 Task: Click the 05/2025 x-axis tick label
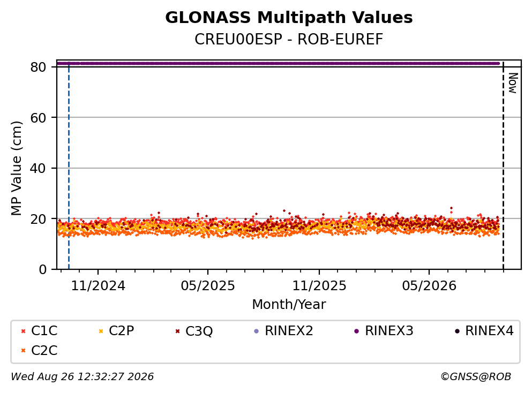[x=208, y=286]
